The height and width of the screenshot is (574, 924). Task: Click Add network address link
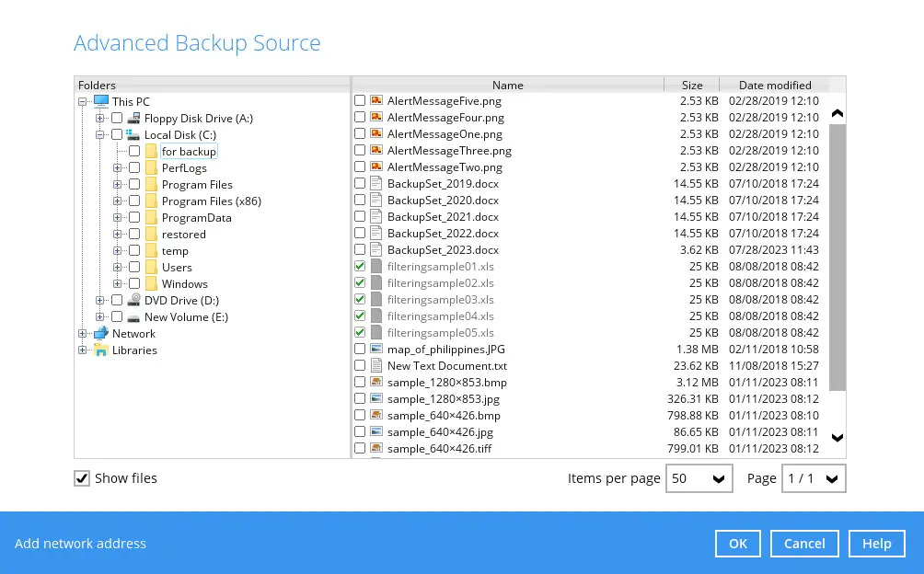[80, 544]
